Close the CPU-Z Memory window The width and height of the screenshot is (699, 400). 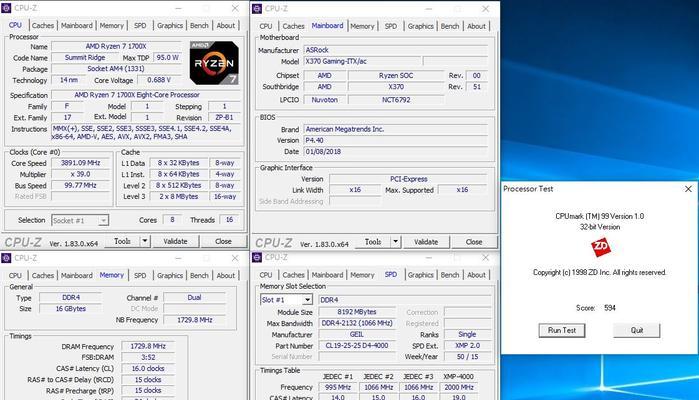235,258
